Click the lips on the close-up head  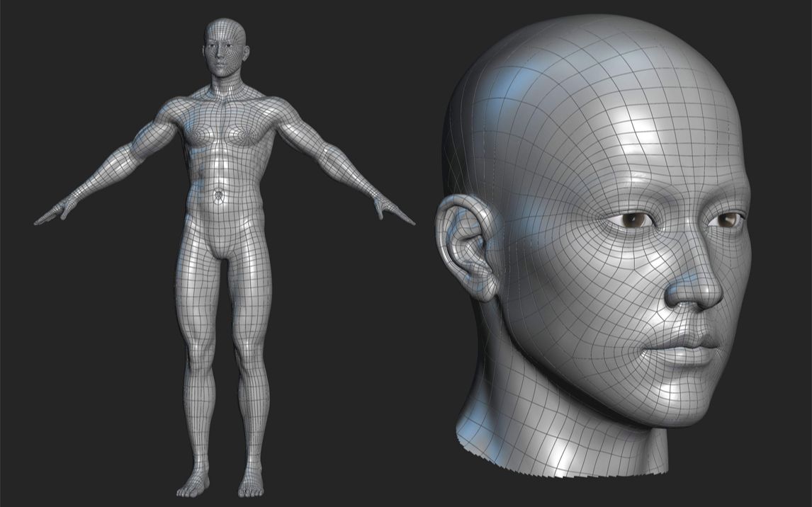(681, 350)
